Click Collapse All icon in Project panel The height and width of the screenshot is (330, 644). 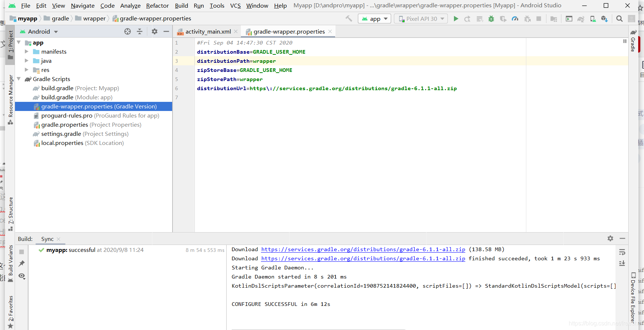(x=140, y=32)
